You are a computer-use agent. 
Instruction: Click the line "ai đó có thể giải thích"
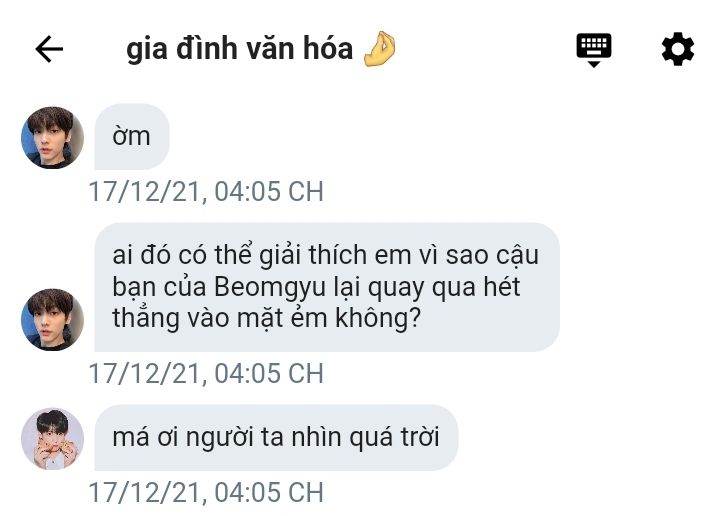click(x=241, y=255)
